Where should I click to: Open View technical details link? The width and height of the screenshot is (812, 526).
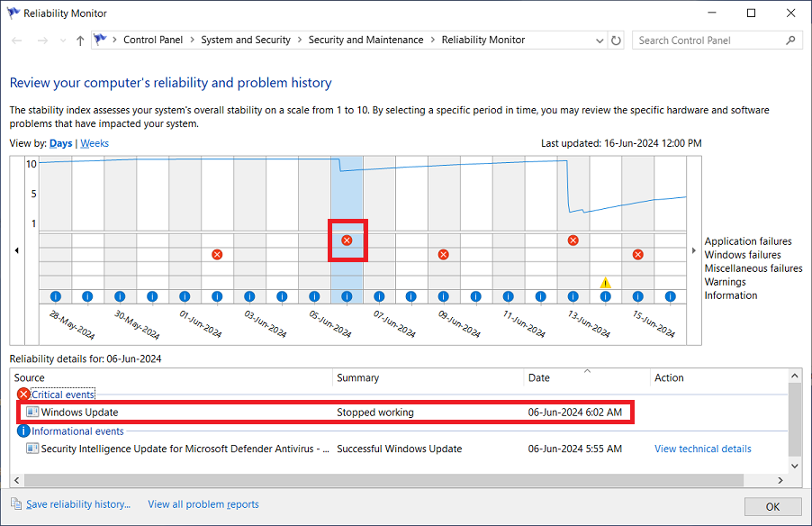coord(703,449)
